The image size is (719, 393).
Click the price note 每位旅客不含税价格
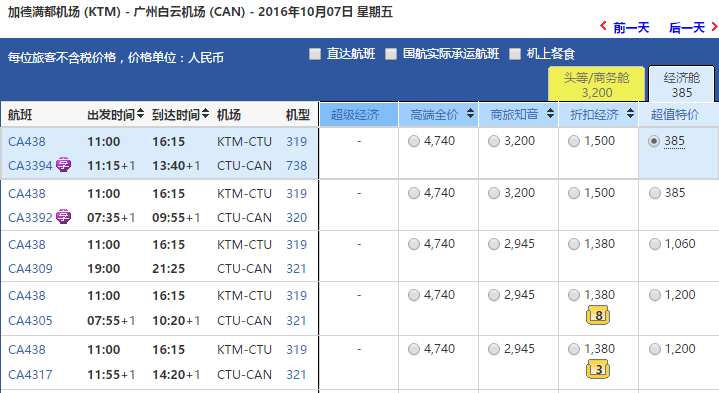62,58
